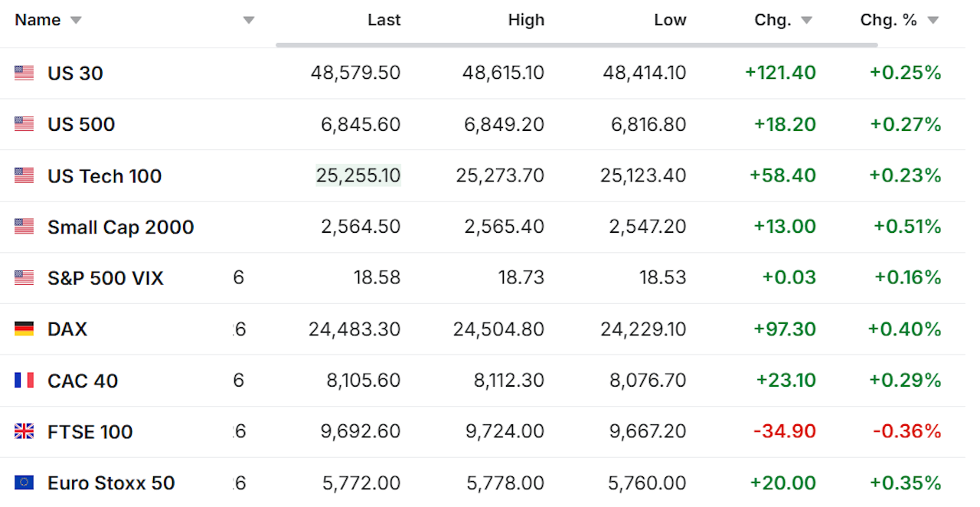Click the French flag next to CAC 40
Image resolution: width=980 pixels, height=507 pixels.
[x=24, y=381]
